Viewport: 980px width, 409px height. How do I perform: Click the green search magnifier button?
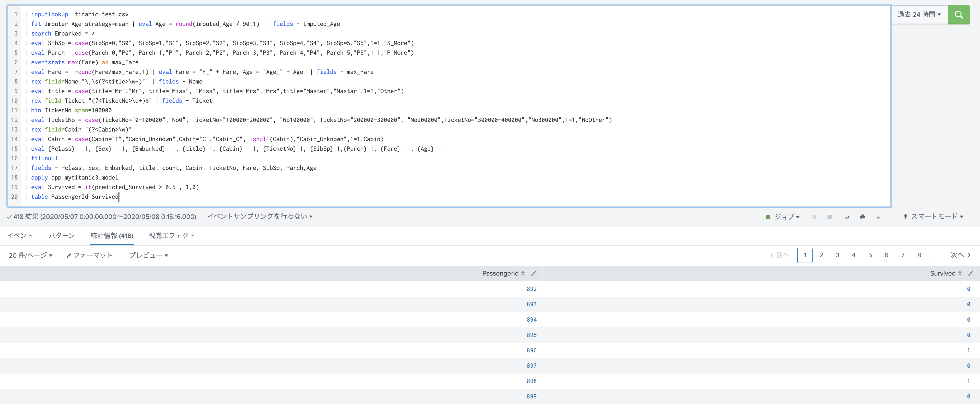(958, 15)
